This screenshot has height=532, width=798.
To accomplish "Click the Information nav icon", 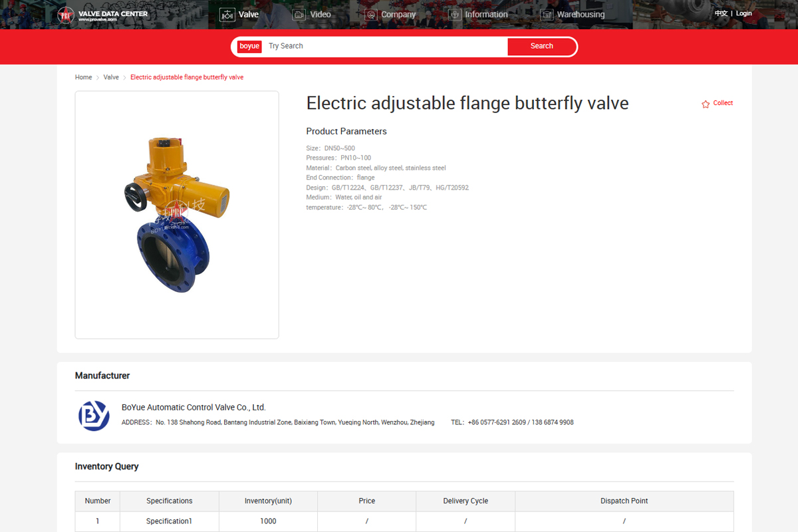I will tap(455, 15).
